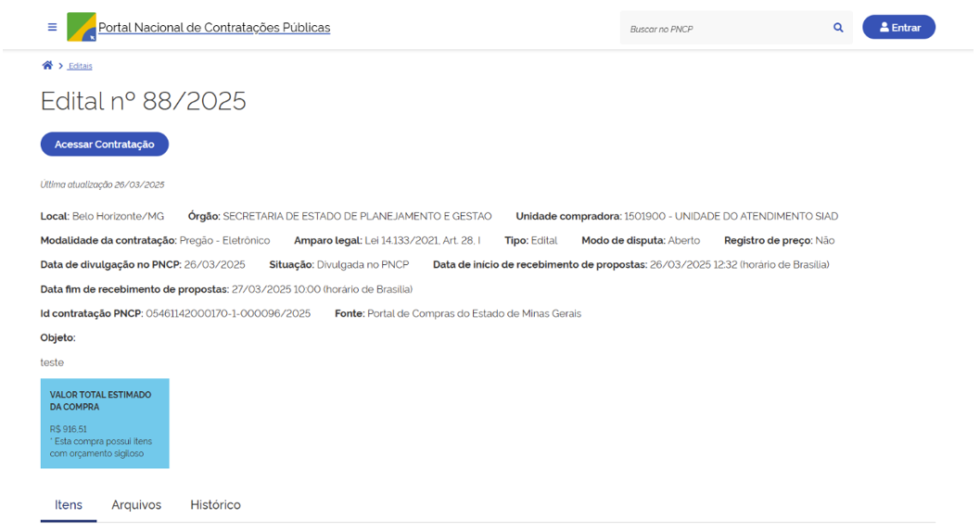Screen dimensions: 980x532
Task: Click the Modo de disputa value Aberto
Action: tap(683, 241)
